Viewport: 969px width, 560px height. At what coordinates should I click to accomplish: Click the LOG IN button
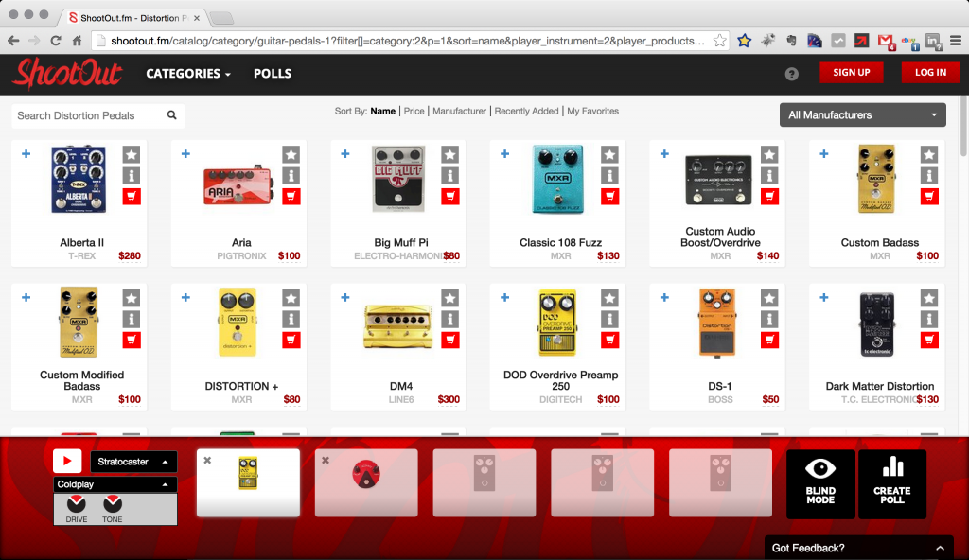coord(930,72)
